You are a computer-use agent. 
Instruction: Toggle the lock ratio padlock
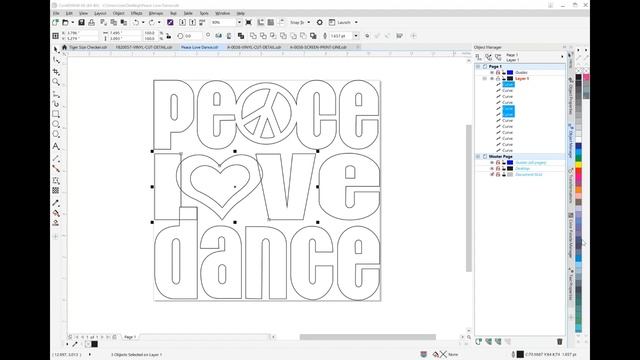pyautogui.click(x=169, y=36)
